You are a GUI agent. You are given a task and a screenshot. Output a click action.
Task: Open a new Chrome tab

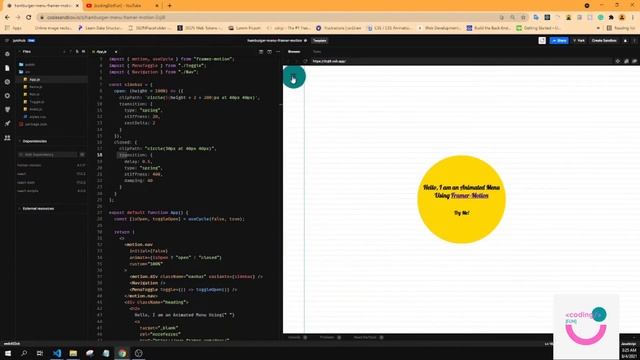click(x=169, y=6)
